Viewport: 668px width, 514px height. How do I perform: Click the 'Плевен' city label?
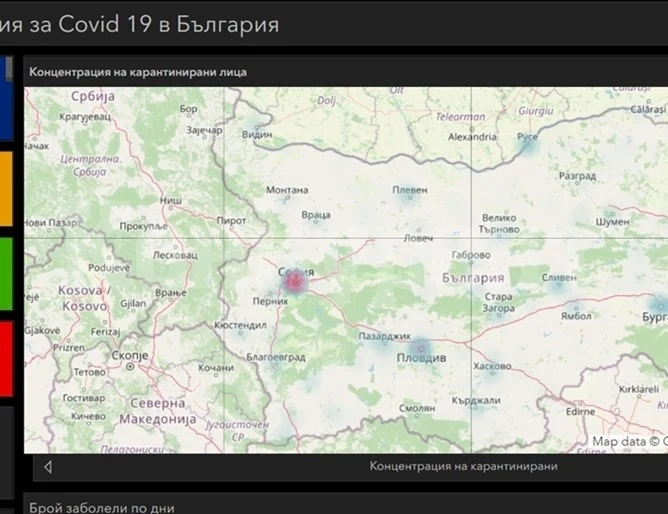pyautogui.click(x=410, y=190)
